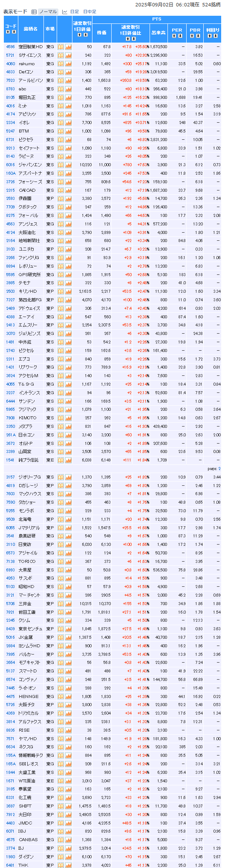225x868 pixels.
Task: Open the chart icon for rakumo row
Action: 68,63
